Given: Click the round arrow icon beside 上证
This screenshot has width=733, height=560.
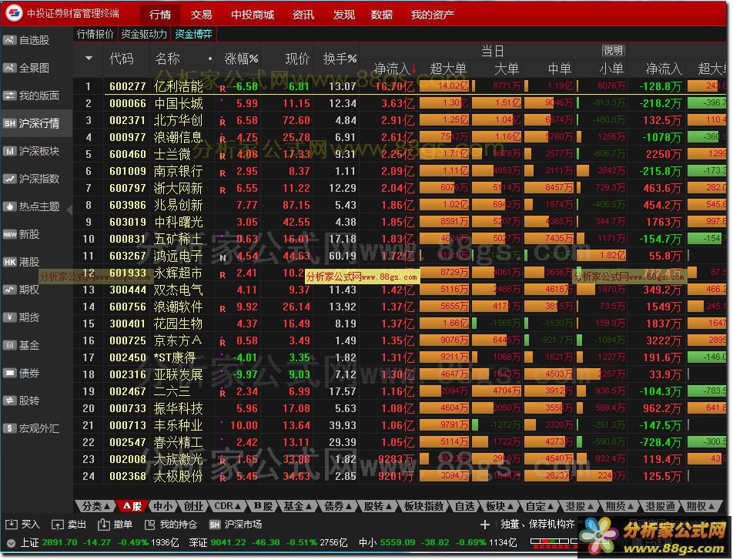Looking at the screenshot, I should 11,543.
